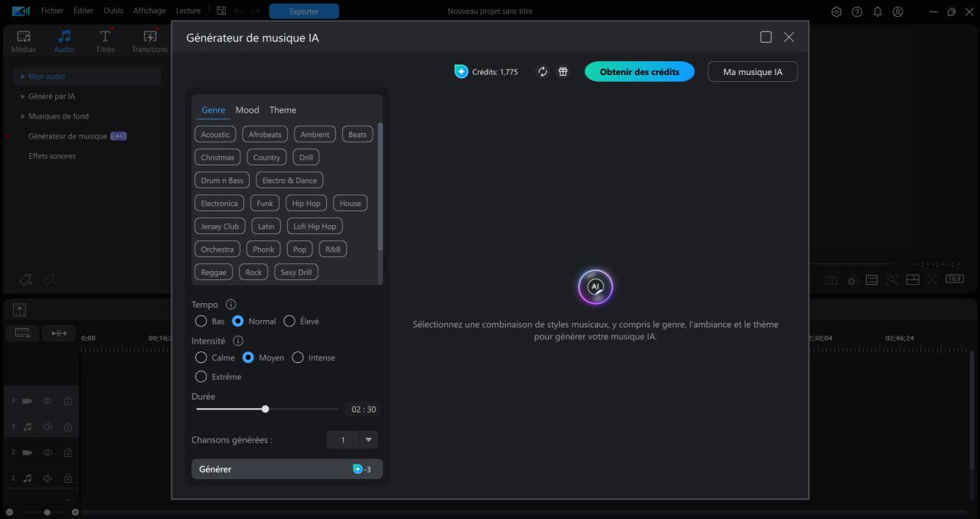Lock track 3 video layer

click(67, 400)
